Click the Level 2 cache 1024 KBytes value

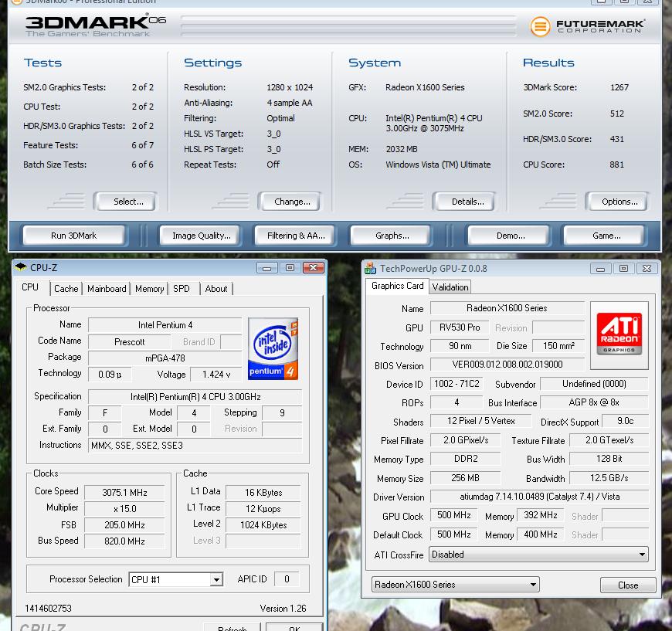tap(263, 525)
